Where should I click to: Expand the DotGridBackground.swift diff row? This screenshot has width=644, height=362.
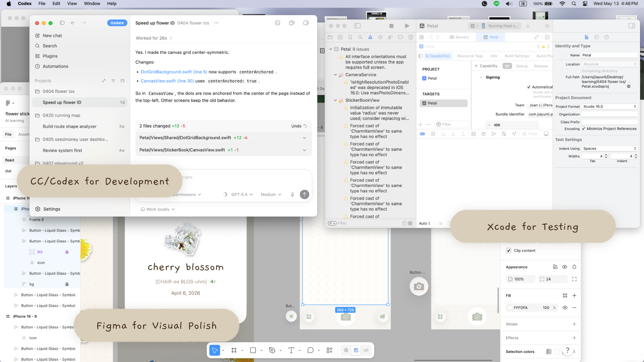click(223, 138)
